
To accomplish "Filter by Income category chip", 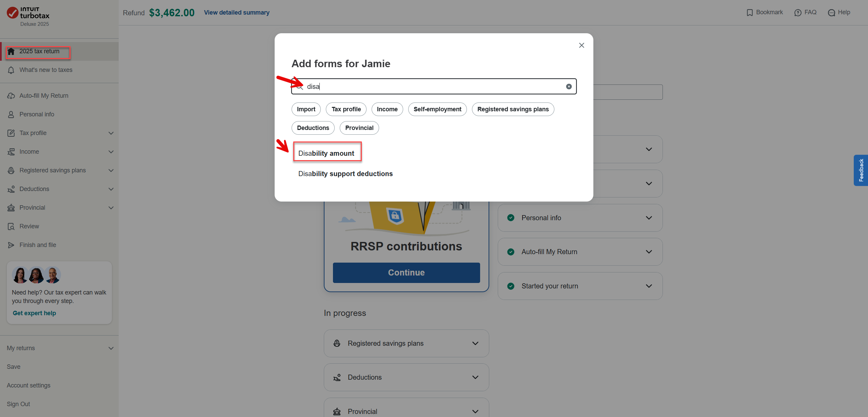I will pos(387,109).
